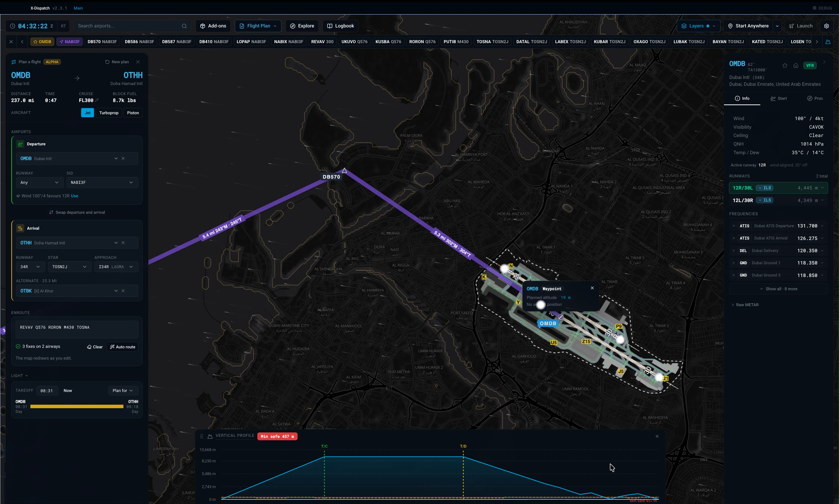Image resolution: width=839 pixels, height=504 pixels.
Task: Click the yellow flight time progress bar
Action: [x=77, y=406]
